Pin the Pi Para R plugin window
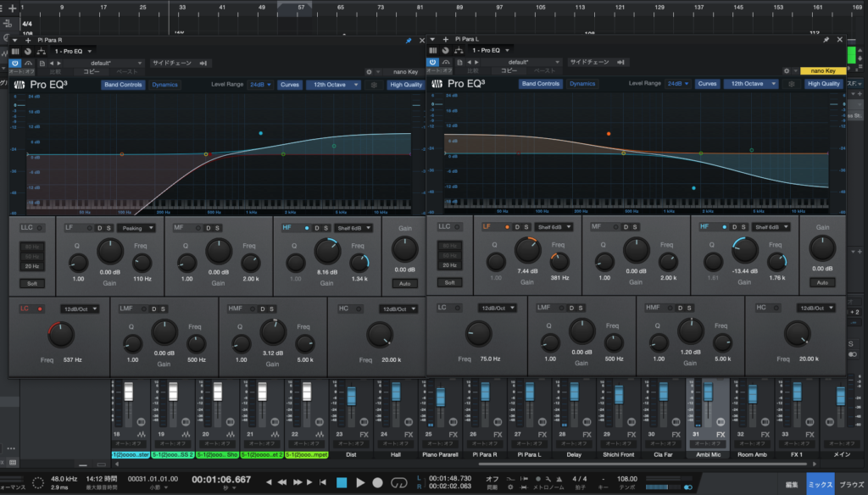This screenshot has width=868, height=495. [409, 41]
